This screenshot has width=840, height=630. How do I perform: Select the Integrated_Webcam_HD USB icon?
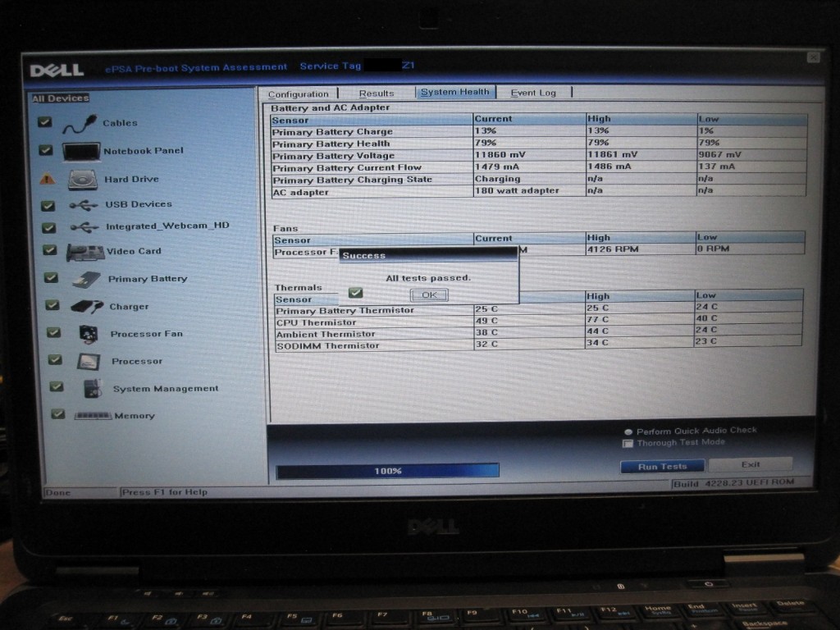point(84,227)
